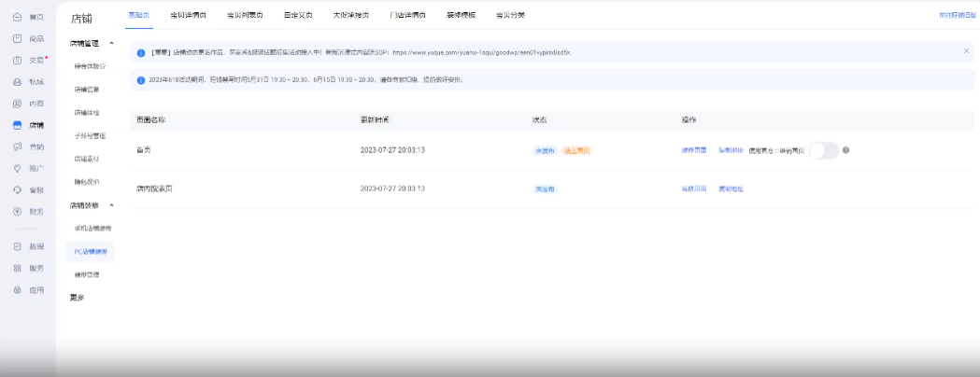This screenshot has width=980, height=377.
Task: Switch to the 宝贝列表页 tab
Action: tap(245, 15)
